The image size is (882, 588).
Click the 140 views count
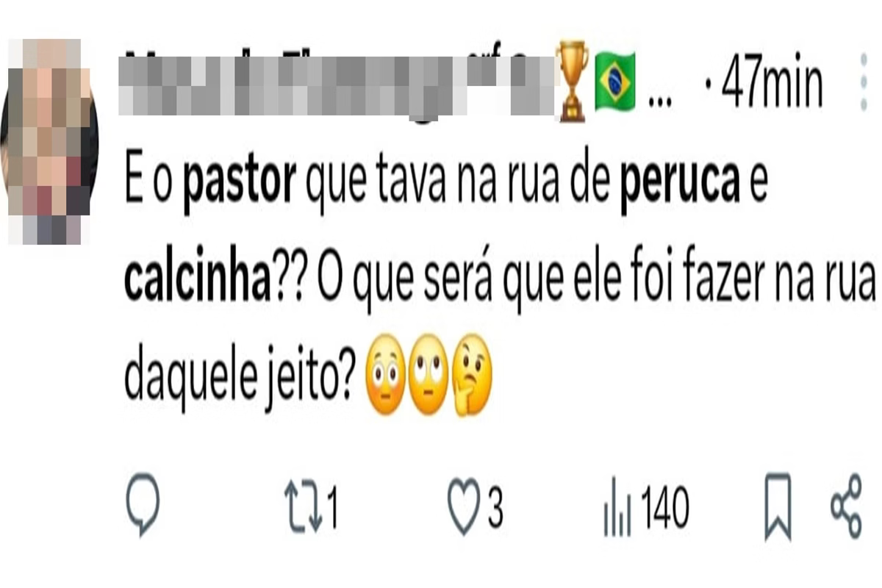[x=665, y=508]
